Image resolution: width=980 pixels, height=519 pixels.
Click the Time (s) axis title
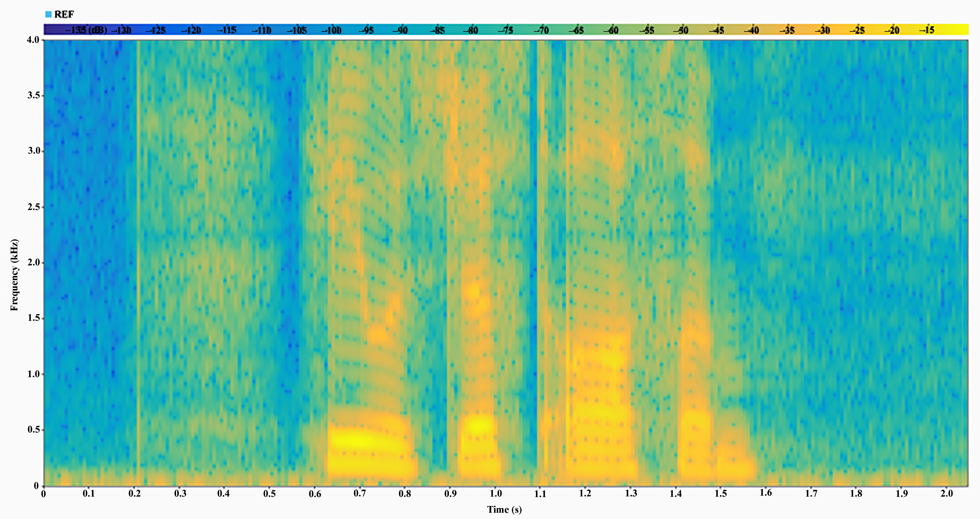pos(504,510)
